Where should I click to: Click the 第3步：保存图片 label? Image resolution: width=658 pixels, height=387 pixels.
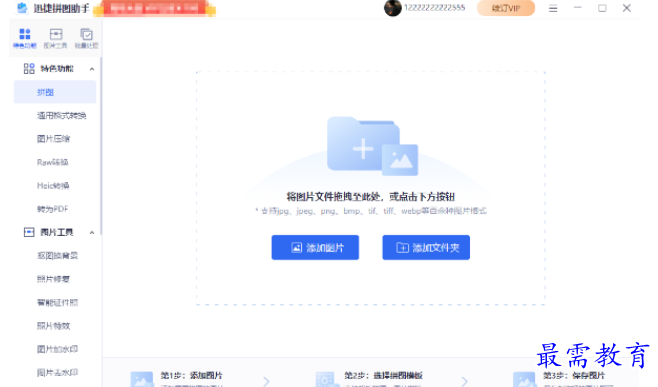pos(574,375)
